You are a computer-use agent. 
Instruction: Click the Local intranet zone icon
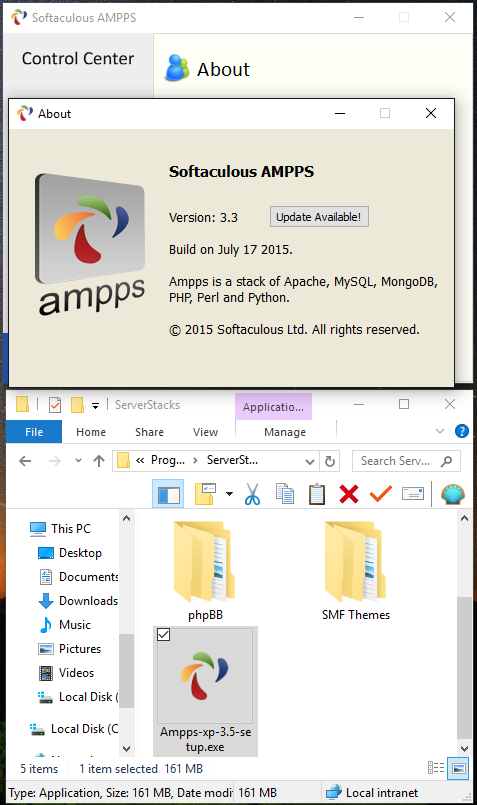pos(334,792)
